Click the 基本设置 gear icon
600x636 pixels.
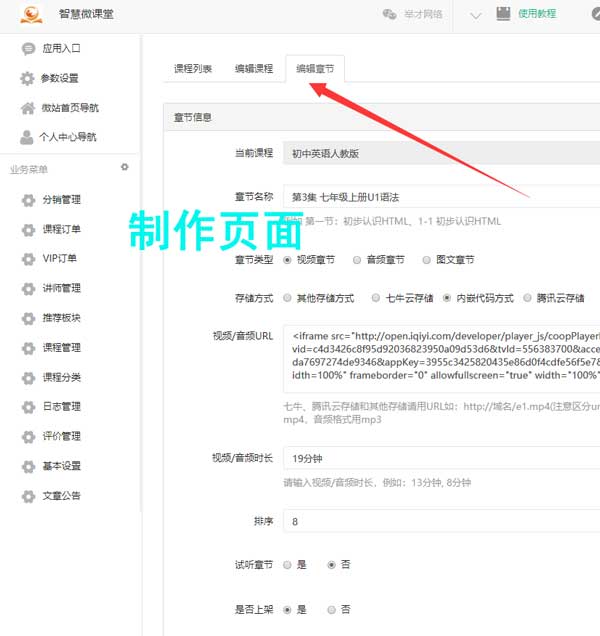pos(28,466)
